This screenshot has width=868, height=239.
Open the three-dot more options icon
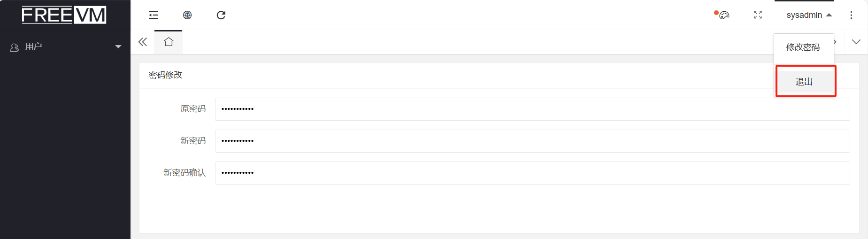(x=851, y=15)
